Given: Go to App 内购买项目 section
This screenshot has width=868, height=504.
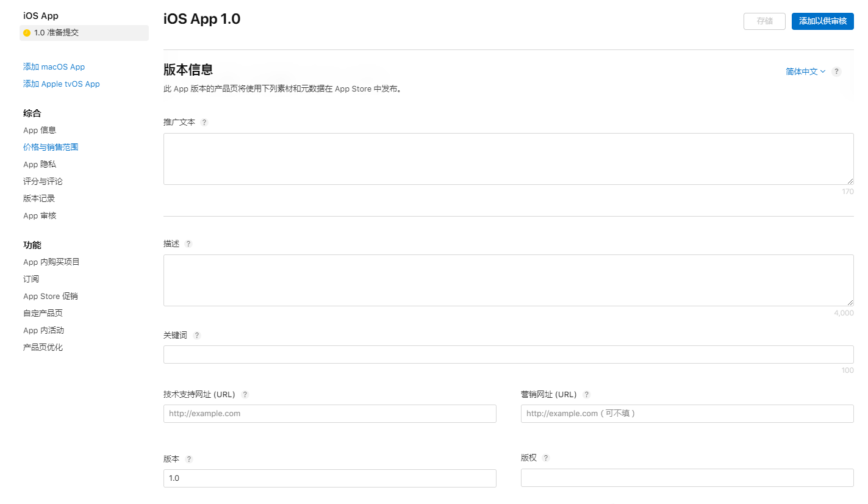Looking at the screenshot, I should click(x=51, y=262).
